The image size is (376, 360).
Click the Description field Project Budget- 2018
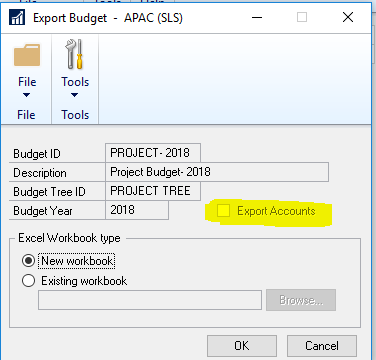pos(217,172)
